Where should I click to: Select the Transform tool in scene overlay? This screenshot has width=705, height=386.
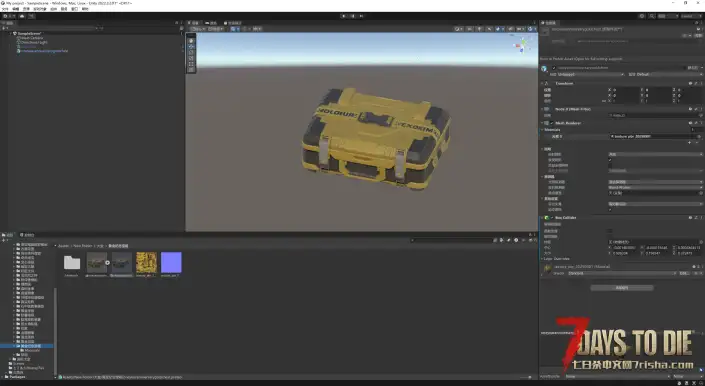(x=191, y=70)
